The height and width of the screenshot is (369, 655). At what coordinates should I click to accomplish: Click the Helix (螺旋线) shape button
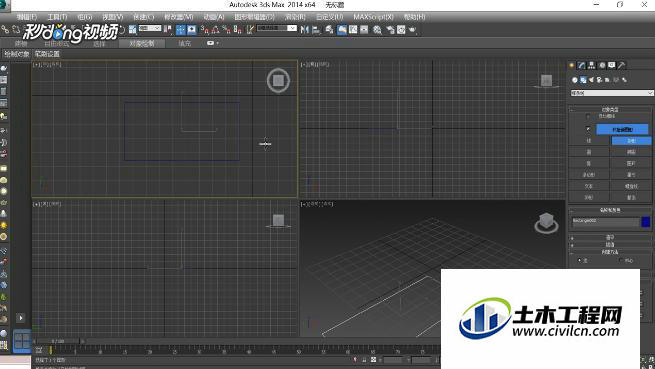[632, 186]
